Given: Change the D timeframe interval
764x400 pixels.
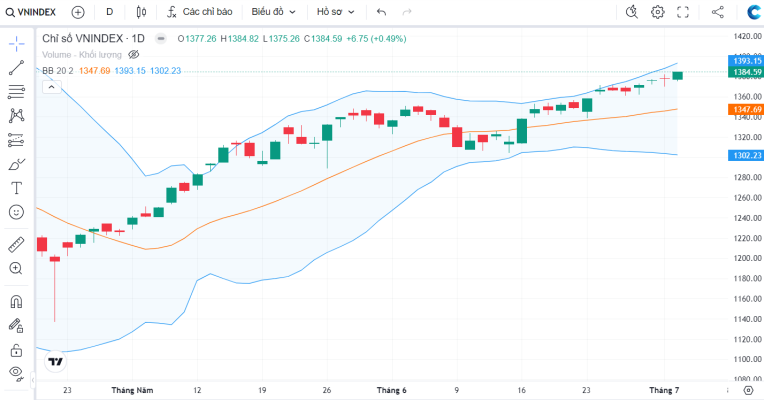Looking at the screenshot, I should [110, 12].
